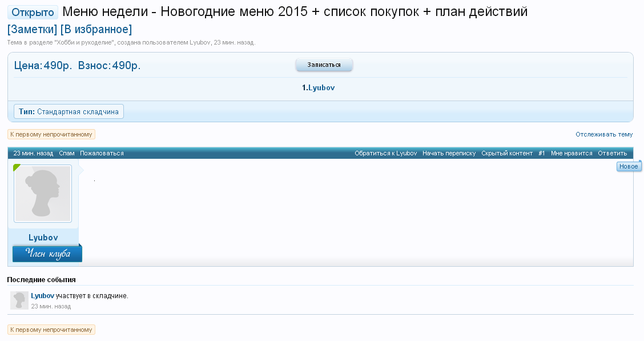This screenshot has width=644, height=341.
Task: Click top 'К первому непрочитанному' button
Action: point(51,134)
